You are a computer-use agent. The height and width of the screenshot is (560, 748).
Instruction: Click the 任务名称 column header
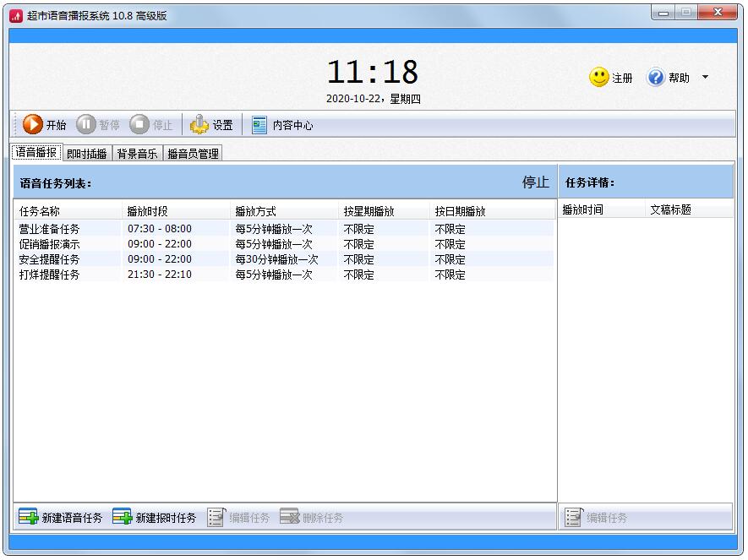(68, 210)
